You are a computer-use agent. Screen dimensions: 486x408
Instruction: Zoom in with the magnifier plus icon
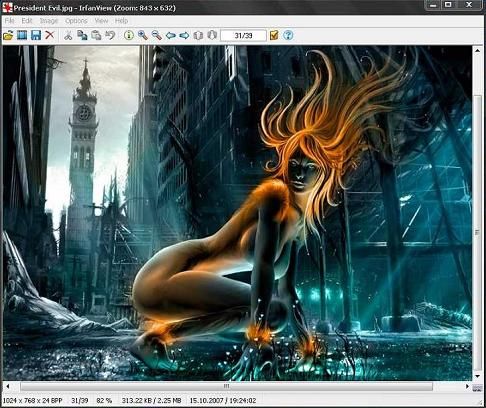143,35
